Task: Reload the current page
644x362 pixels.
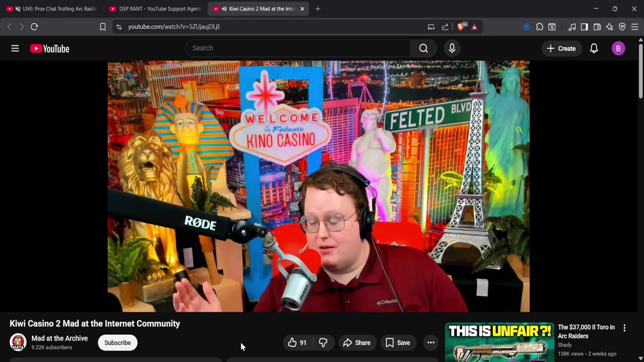Action: coord(34,27)
